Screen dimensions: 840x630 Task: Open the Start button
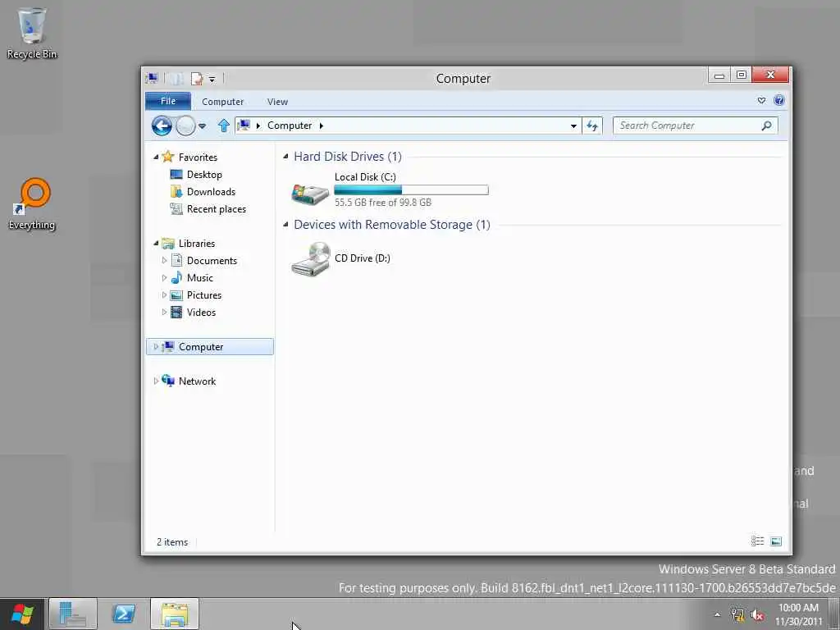[x=22, y=614]
